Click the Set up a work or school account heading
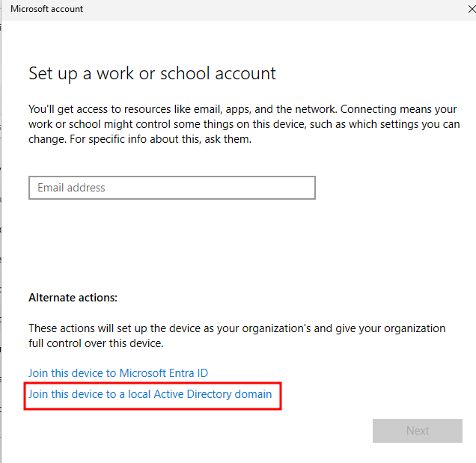Image resolution: width=476 pixels, height=463 pixels. point(152,73)
